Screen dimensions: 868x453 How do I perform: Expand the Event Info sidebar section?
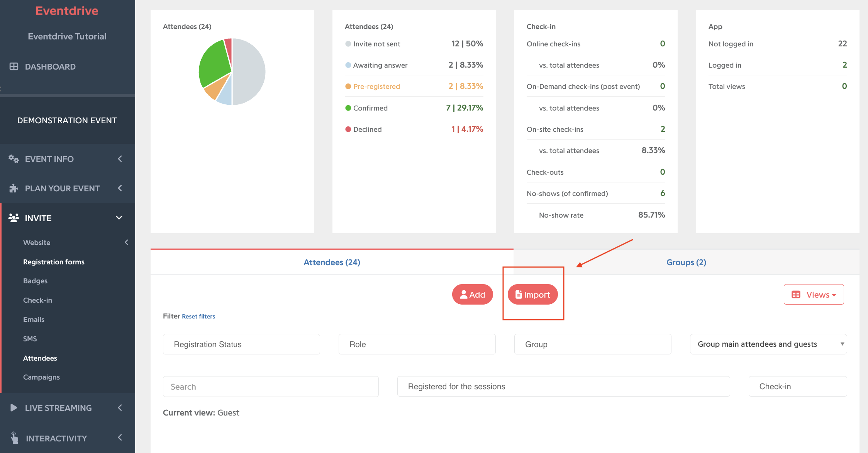pos(68,159)
